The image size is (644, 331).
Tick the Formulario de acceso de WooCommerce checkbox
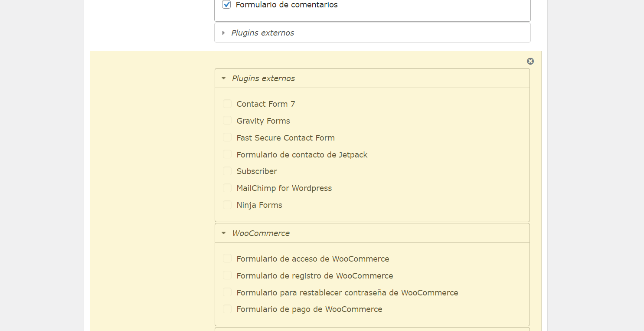[x=227, y=259]
